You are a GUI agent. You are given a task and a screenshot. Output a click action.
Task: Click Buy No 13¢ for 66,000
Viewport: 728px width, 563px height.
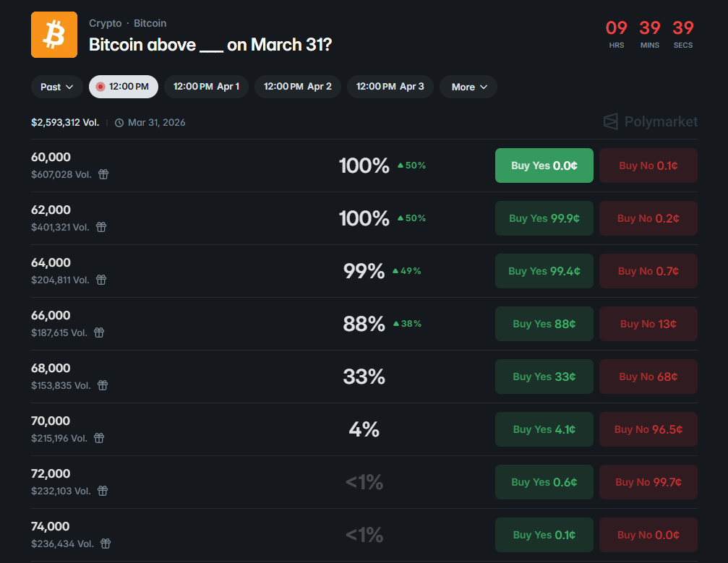[x=648, y=324]
